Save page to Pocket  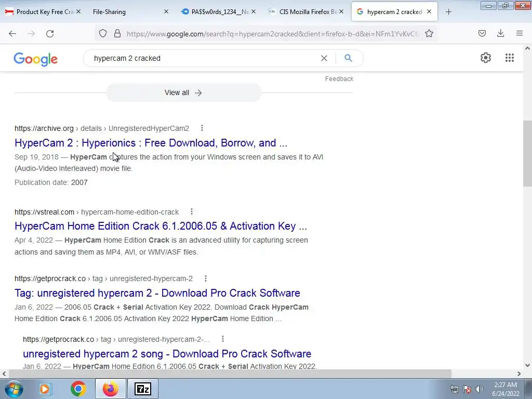482,33
